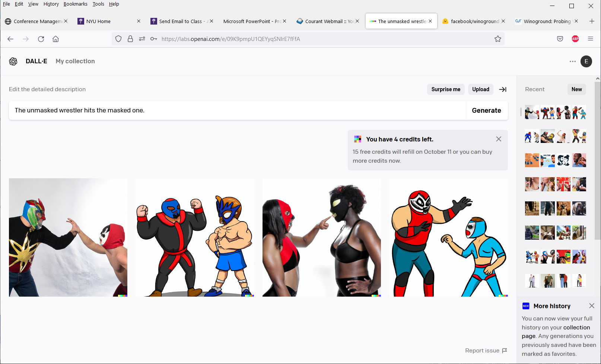Click the Report issue flag link
Viewport: 601px width, 364px height.
click(486, 351)
